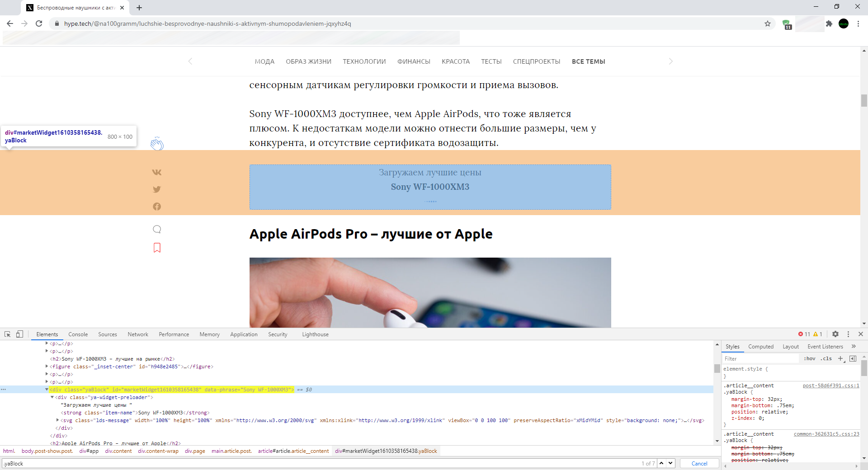Viewport: 868px width, 470px height.
Task: Open the Computed styles tab
Action: point(761,346)
